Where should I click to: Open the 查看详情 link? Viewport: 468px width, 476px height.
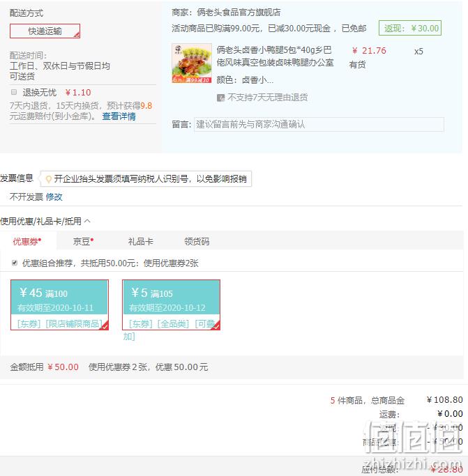coord(119,116)
